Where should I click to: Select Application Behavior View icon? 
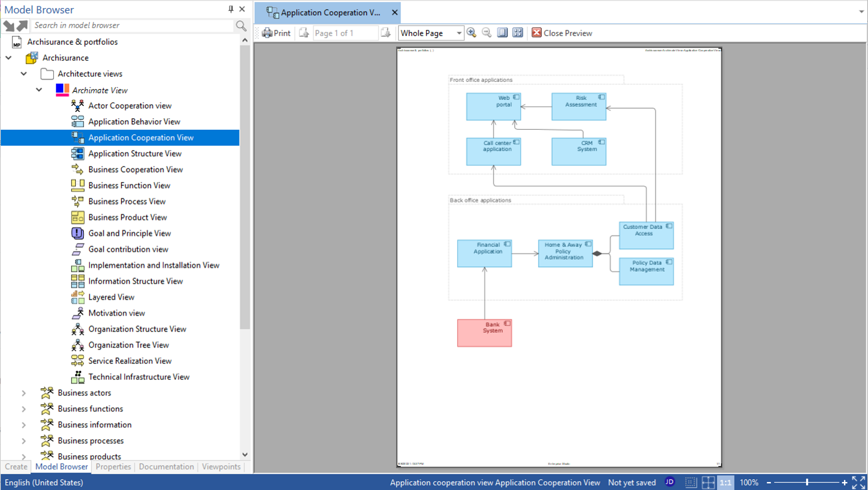[x=78, y=122]
